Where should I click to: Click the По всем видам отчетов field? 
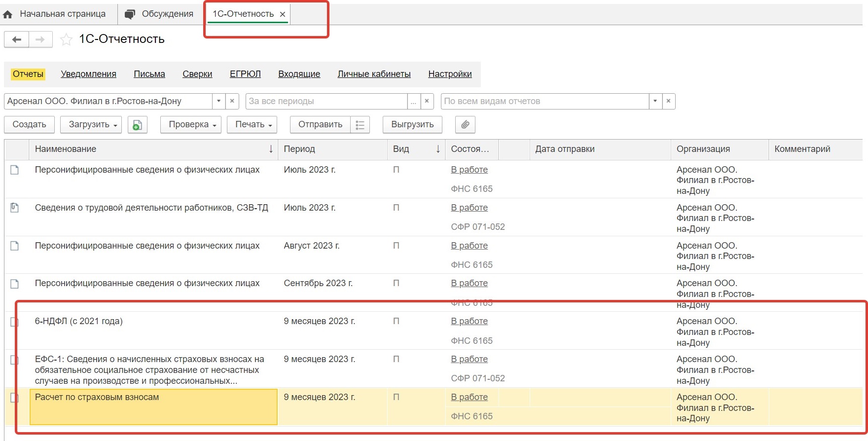pyautogui.click(x=545, y=101)
